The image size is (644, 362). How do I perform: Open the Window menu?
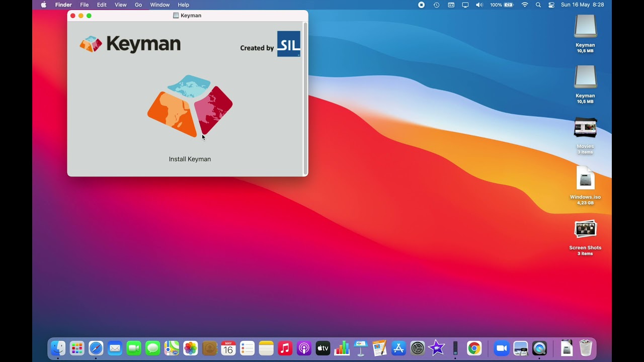pyautogui.click(x=160, y=5)
